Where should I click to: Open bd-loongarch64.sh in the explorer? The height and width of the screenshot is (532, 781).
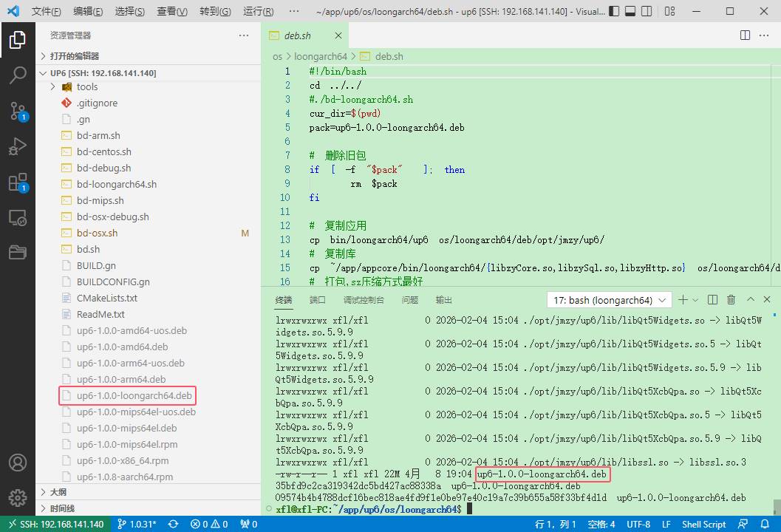116,184
